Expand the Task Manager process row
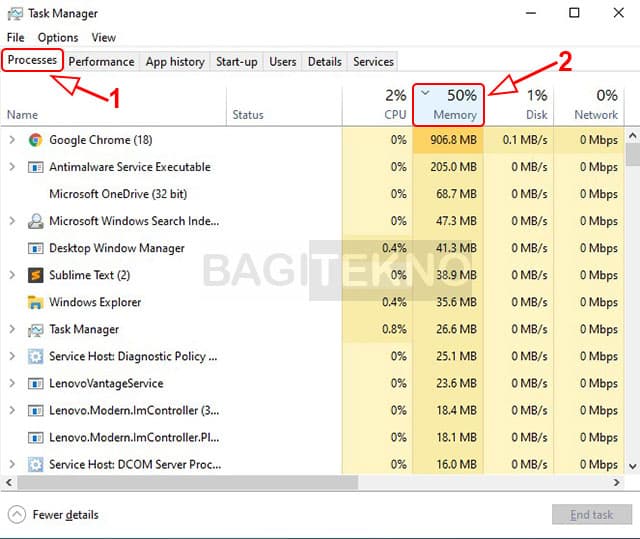This screenshot has width=640, height=539. click(x=12, y=329)
